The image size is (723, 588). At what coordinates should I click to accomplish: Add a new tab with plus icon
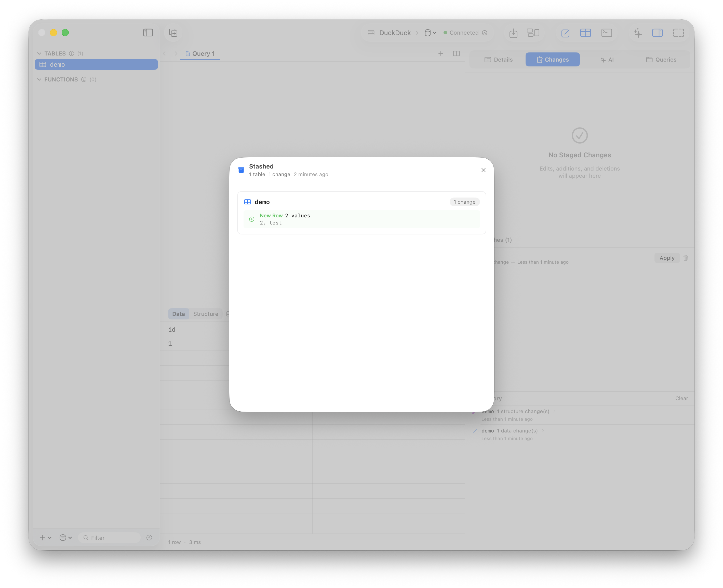point(441,53)
